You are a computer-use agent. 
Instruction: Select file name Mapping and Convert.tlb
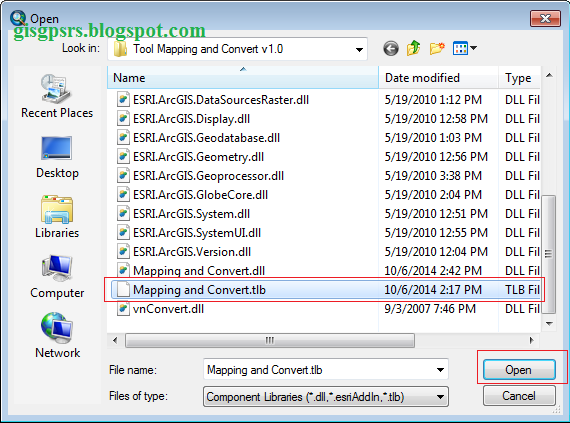click(x=199, y=290)
